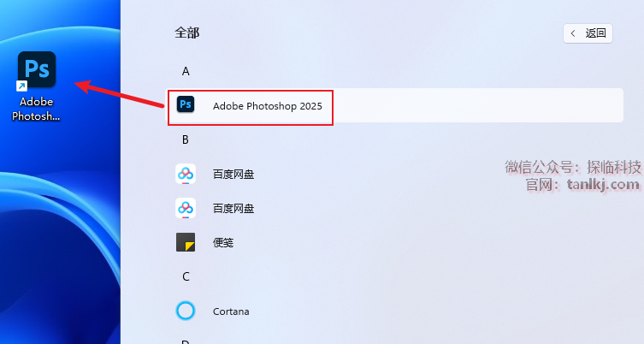The height and width of the screenshot is (344, 644).
Task: Click the first 百度网盘 cloud icon
Action: point(186,174)
